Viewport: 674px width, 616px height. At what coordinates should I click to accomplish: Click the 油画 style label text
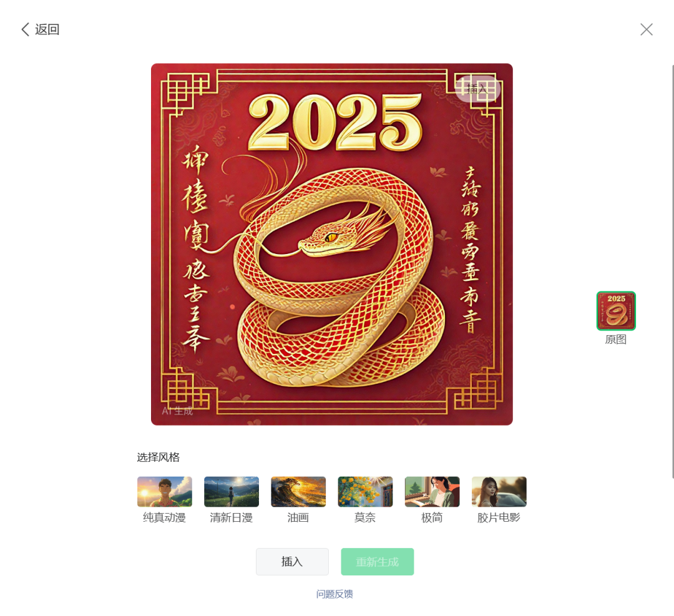click(298, 517)
